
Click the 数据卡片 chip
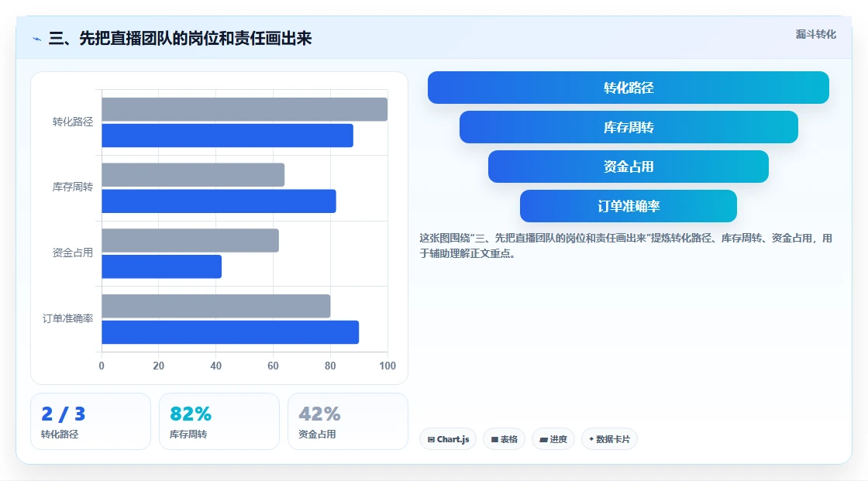pyautogui.click(x=609, y=439)
